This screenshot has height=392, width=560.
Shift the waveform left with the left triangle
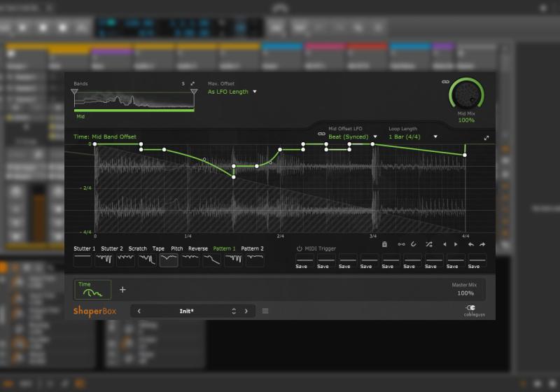(x=444, y=244)
